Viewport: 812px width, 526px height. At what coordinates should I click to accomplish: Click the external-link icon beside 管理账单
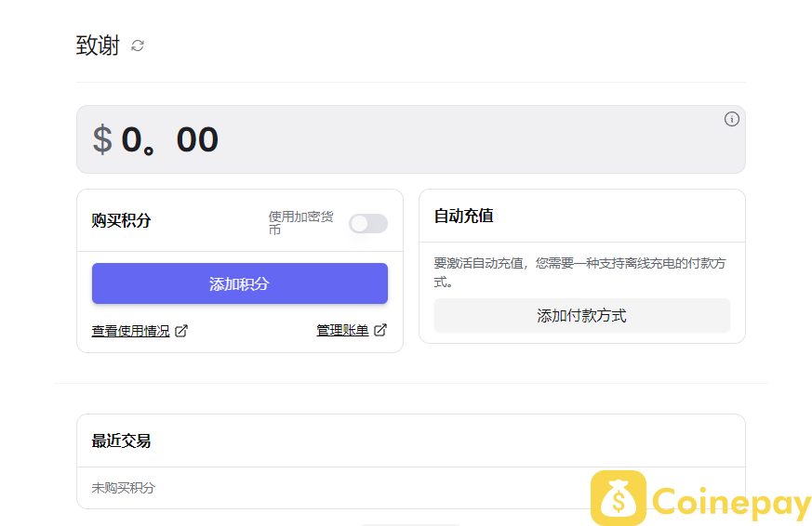tap(380, 330)
